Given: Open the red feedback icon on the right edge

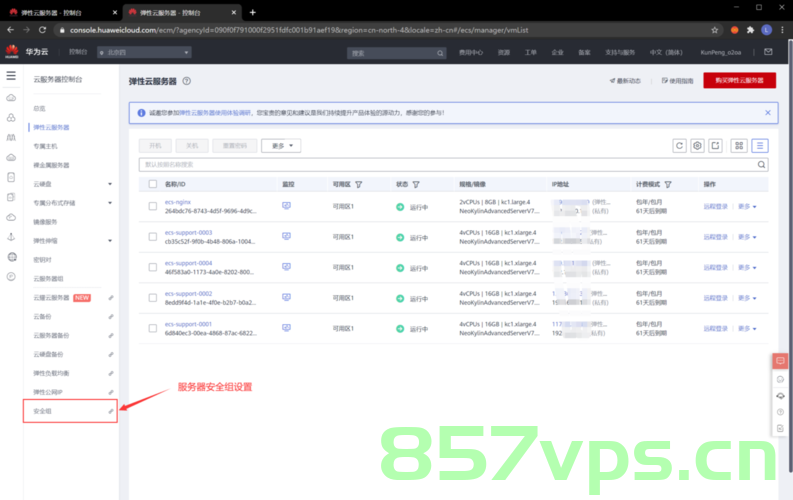Looking at the screenshot, I should (x=780, y=361).
